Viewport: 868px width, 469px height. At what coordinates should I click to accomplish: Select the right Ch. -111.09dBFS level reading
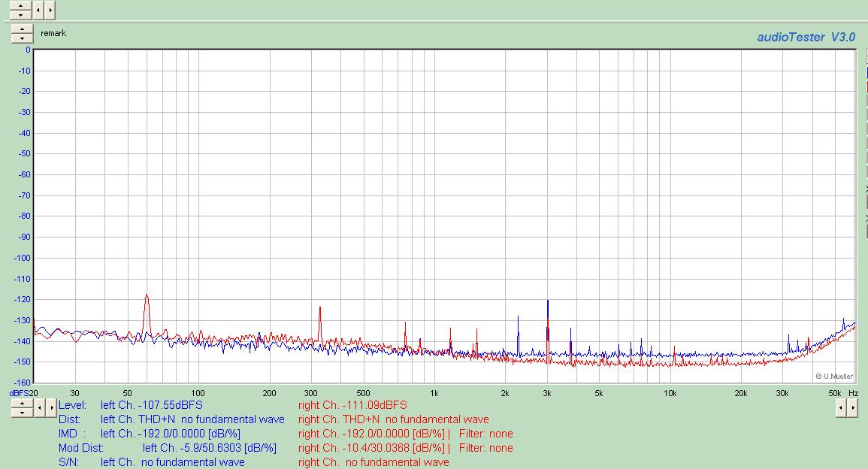(352, 405)
